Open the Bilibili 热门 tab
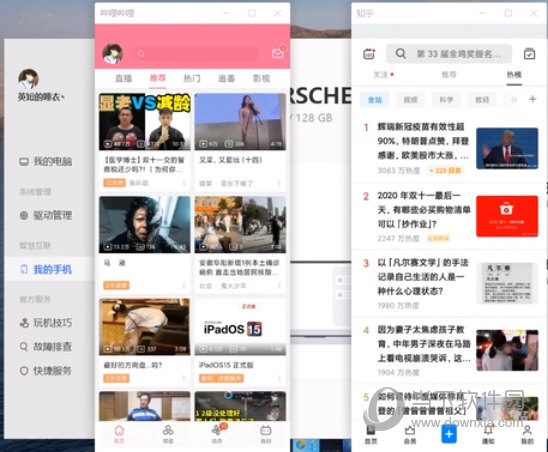Image resolution: width=548 pixels, height=452 pixels. click(x=192, y=78)
